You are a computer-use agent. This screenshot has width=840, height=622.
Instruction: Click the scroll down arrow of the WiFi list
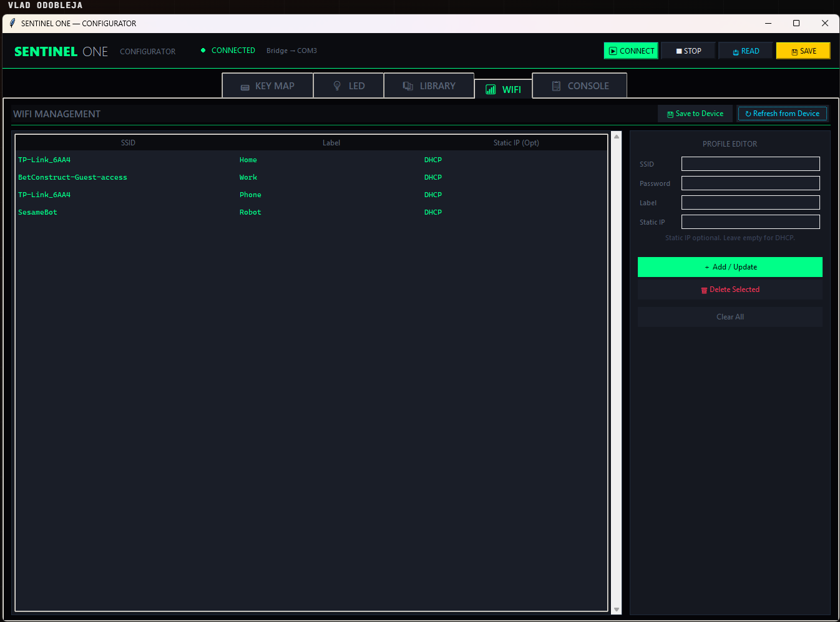click(x=617, y=610)
